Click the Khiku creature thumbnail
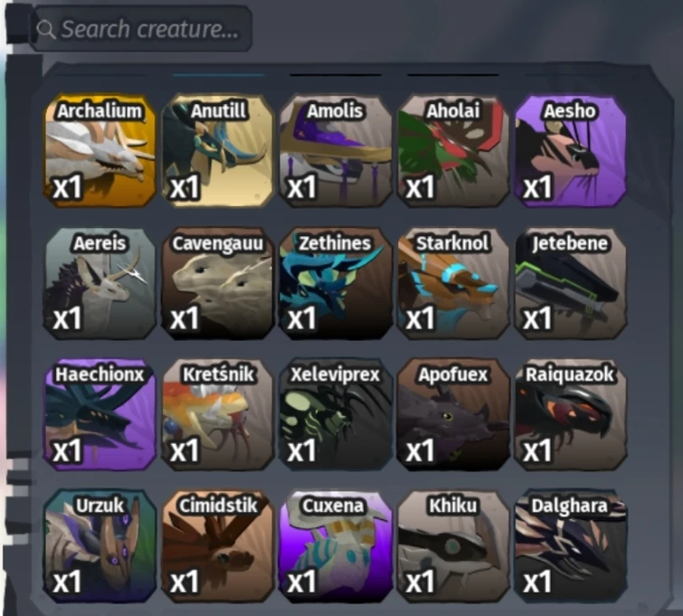 coord(453,546)
